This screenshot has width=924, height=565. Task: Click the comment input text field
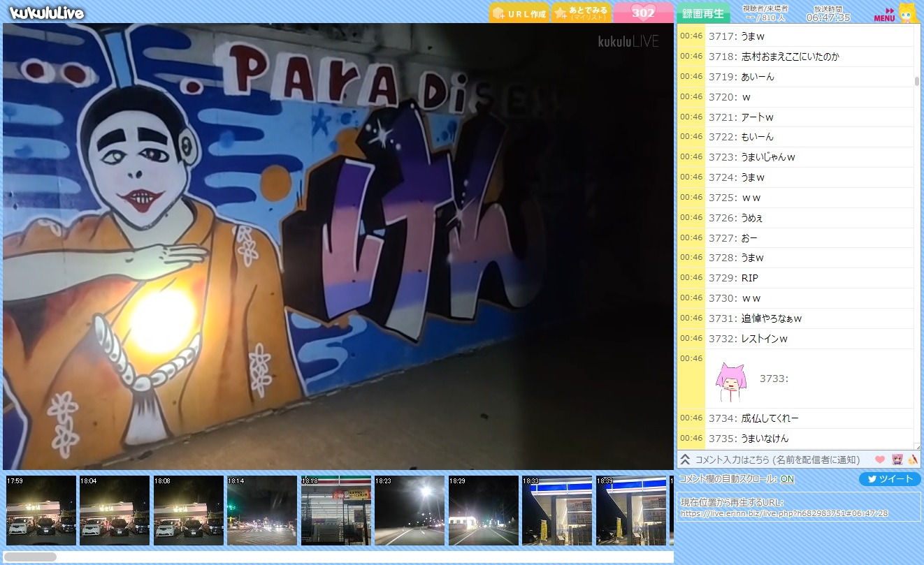point(777,460)
